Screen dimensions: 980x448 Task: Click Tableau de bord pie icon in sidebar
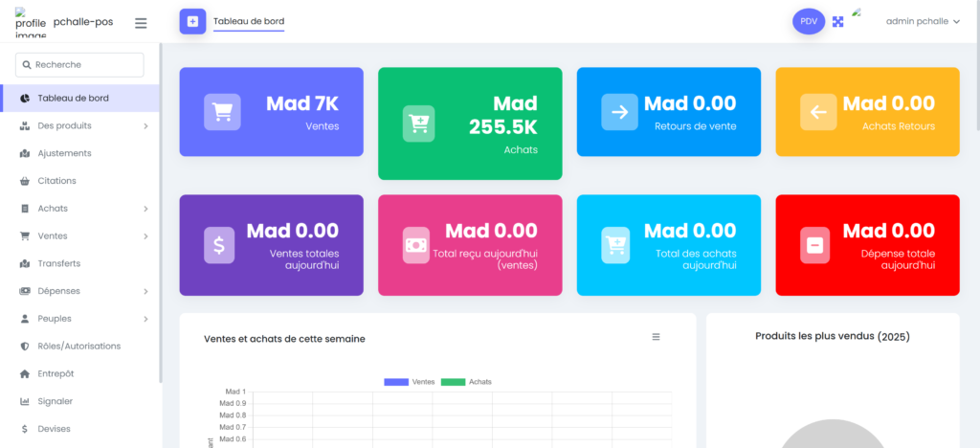click(25, 98)
